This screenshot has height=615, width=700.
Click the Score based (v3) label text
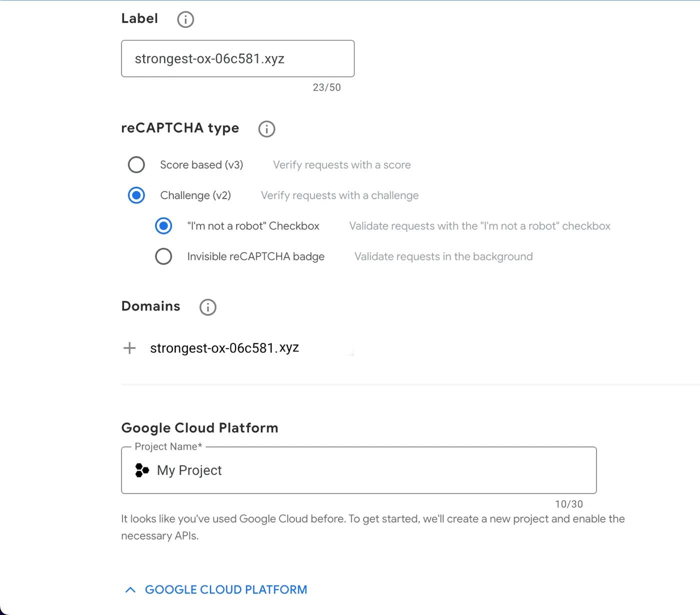pos(201,164)
